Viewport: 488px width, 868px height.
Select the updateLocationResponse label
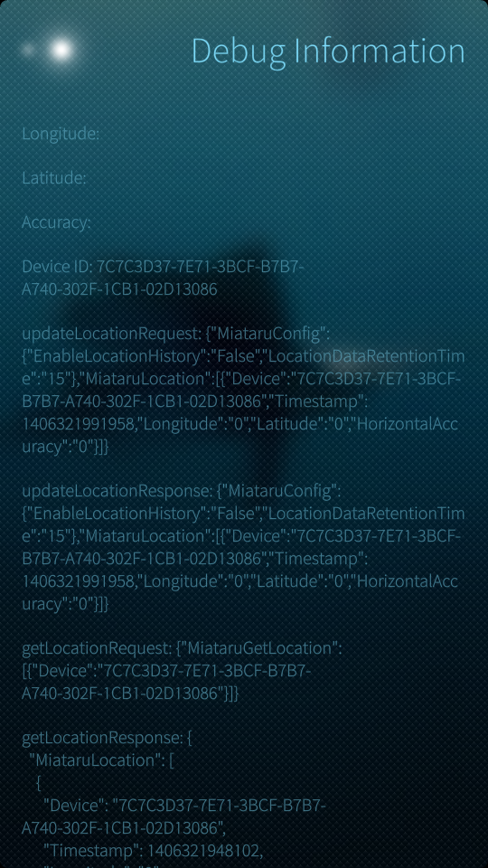[117, 491]
